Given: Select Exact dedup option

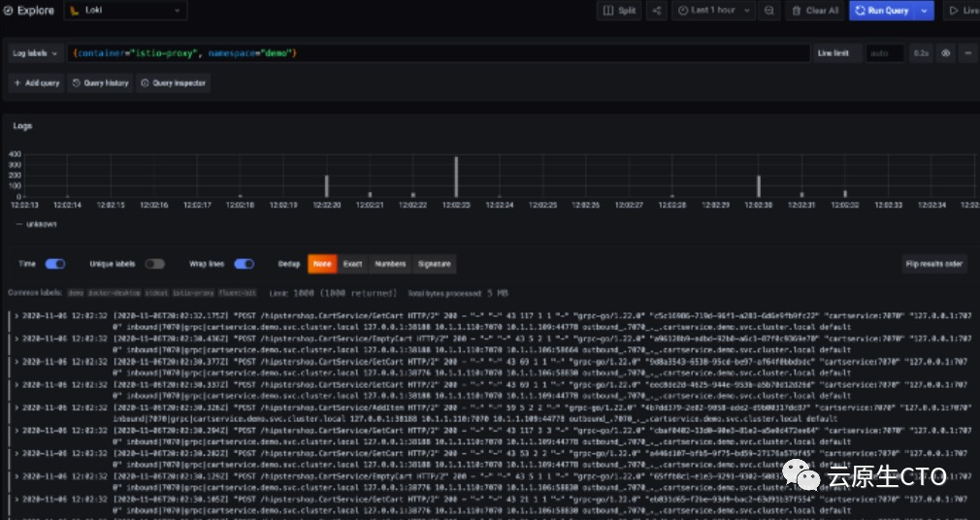Looking at the screenshot, I should (x=352, y=264).
